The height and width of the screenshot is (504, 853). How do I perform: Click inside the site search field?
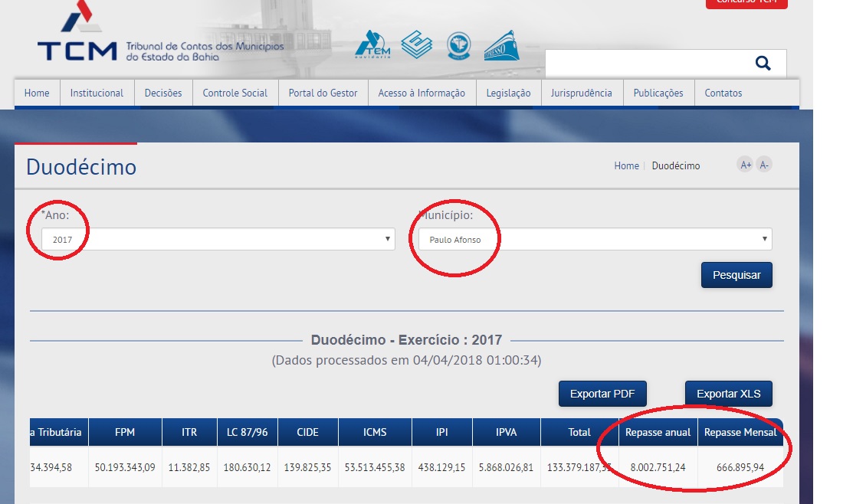click(x=644, y=64)
